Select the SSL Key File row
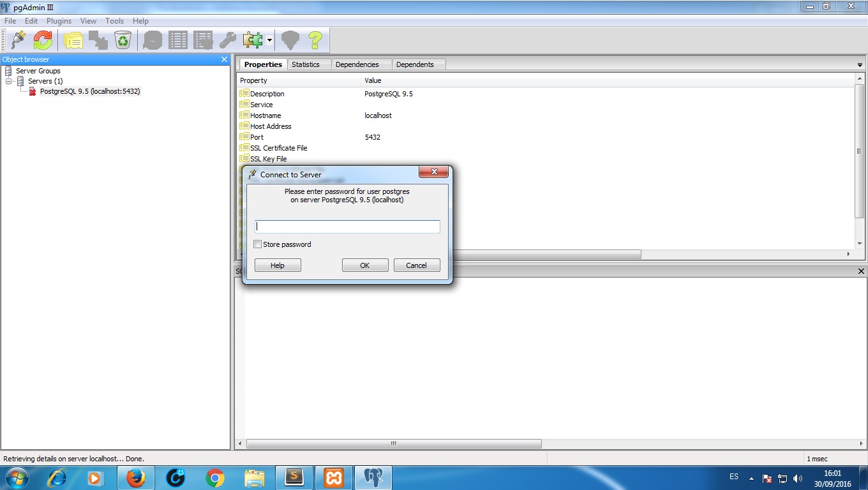Screen dimensions: 868x490 pos(546,159)
